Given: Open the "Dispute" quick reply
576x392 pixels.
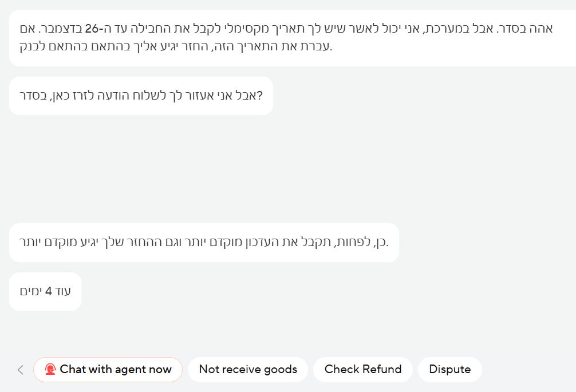Looking at the screenshot, I should pyautogui.click(x=449, y=370).
